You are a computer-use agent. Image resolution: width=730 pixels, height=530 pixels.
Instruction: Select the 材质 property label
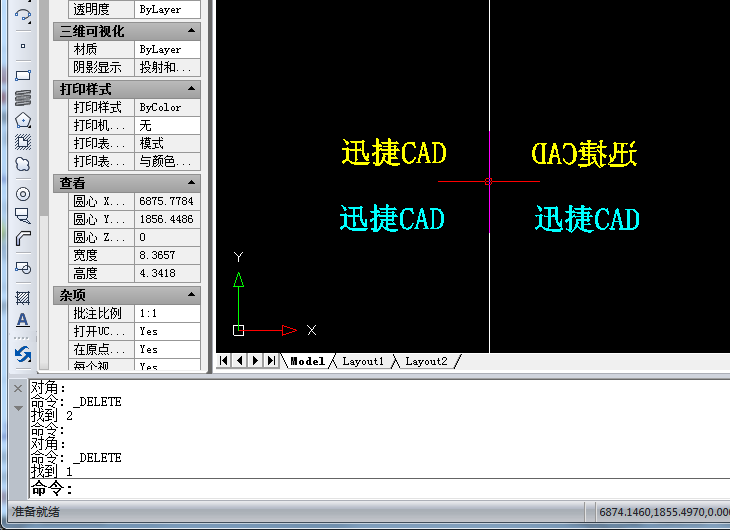click(101, 49)
